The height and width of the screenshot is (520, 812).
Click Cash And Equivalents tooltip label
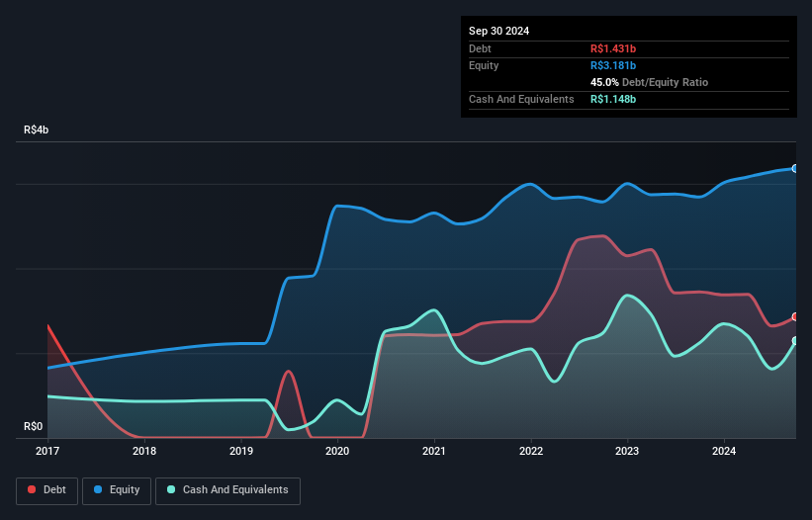coord(521,99)
